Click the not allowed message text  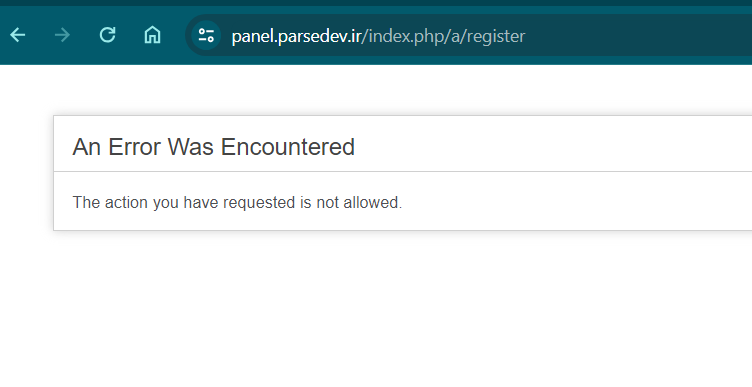click(237, 202)
